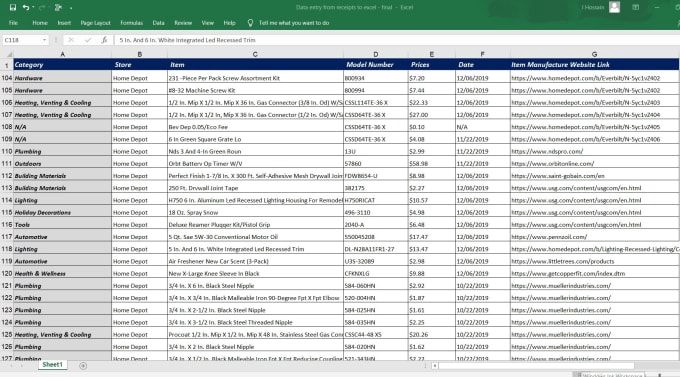Select the Sheet1 worksheet tab

pos(52,365)
